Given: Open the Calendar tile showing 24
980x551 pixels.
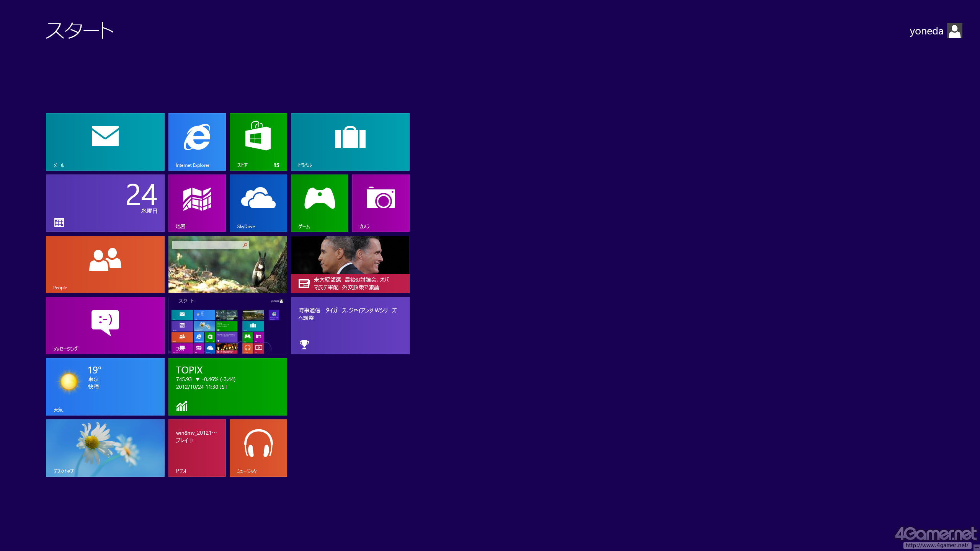Looking at the screenshot, I should tap(105, 203).
